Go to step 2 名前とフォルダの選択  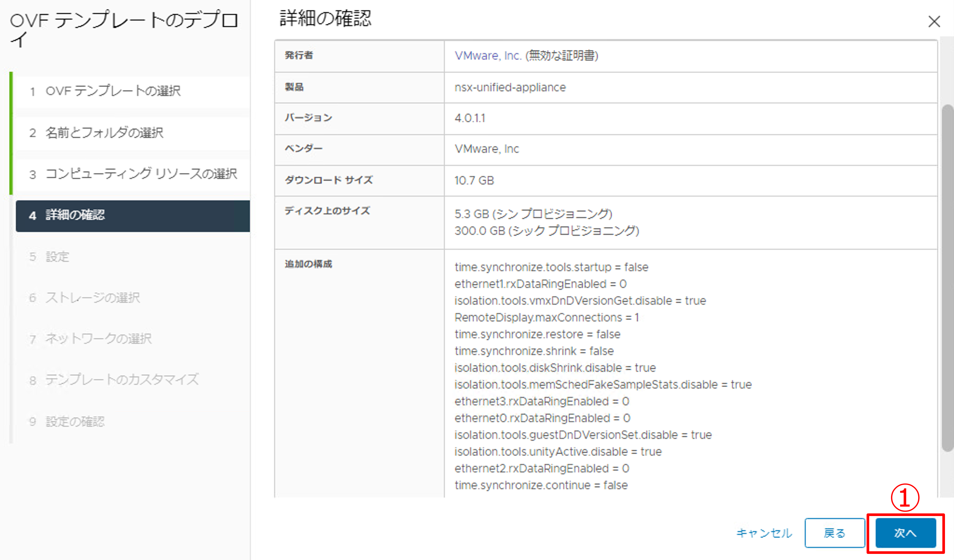(x=104, y=133)
